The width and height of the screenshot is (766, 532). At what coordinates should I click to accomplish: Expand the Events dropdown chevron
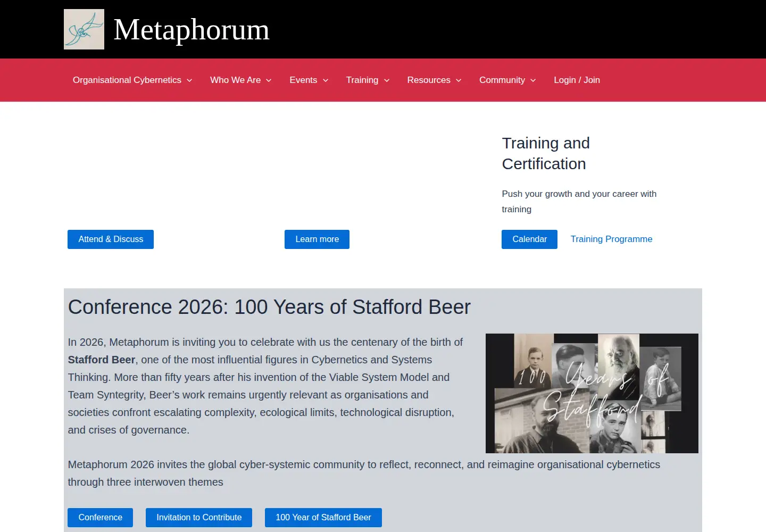pyautogui.click(x=326, y=80)
